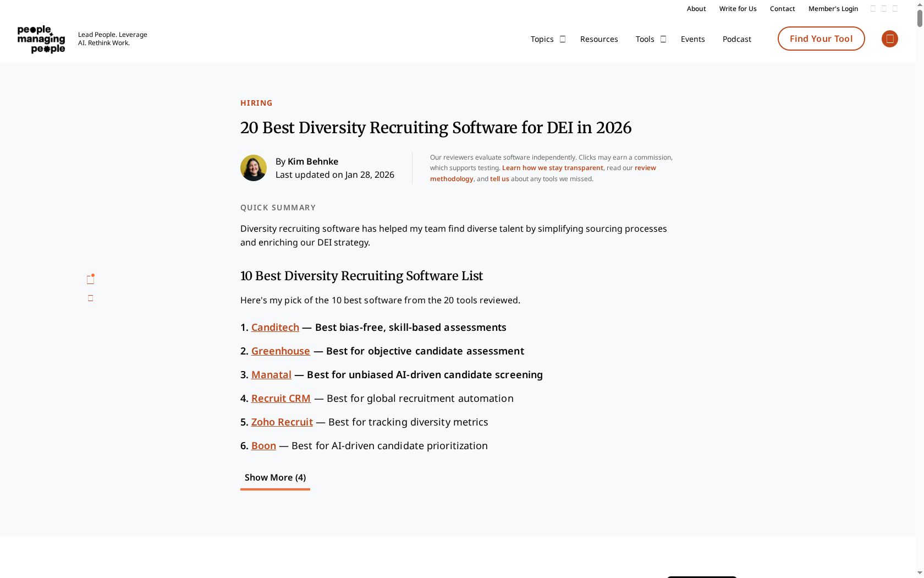Open the Boon link

pos(263,445)
